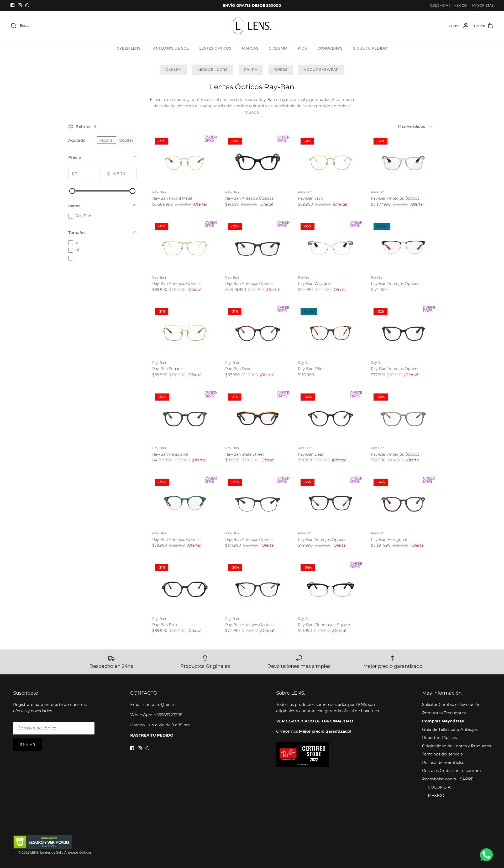Open the footer Facebook icon
Viewport: 504px width, 868px height.
coord(132,748)
